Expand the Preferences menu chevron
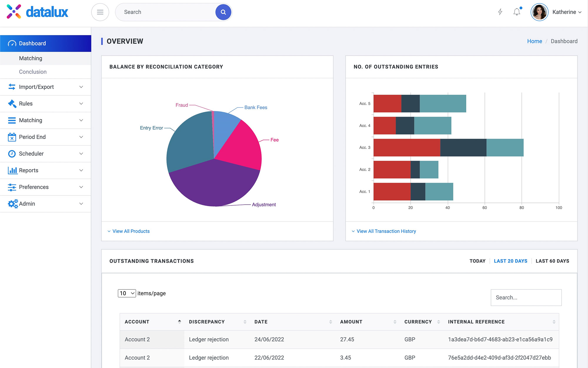Viewport: 588px width, 368px height. click(x=81, y=187)
